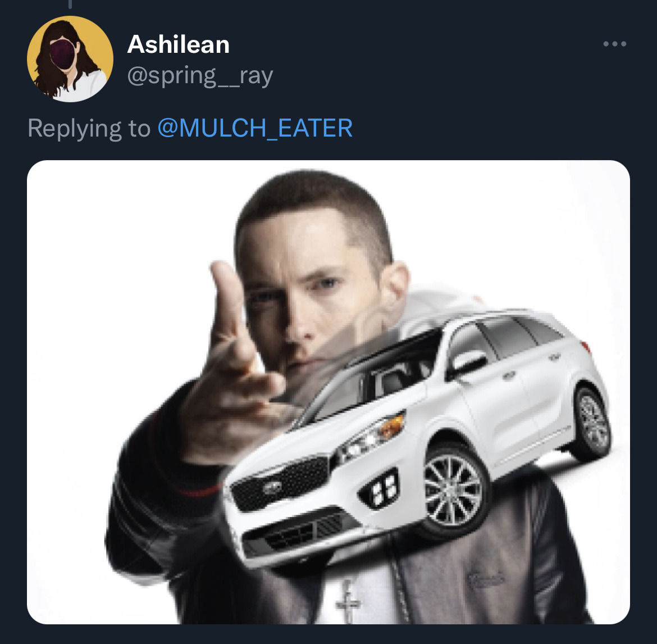Click the logo badge on the car grille

[272, 487]
